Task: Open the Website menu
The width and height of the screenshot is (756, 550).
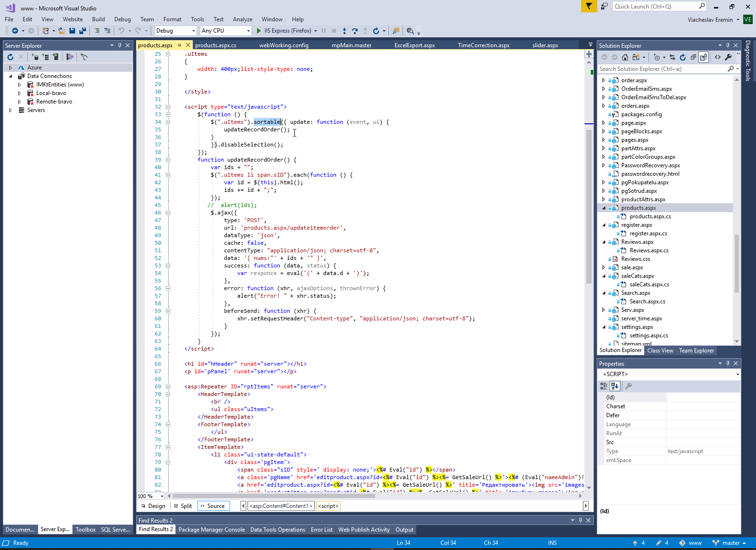Action: point(73,19)
